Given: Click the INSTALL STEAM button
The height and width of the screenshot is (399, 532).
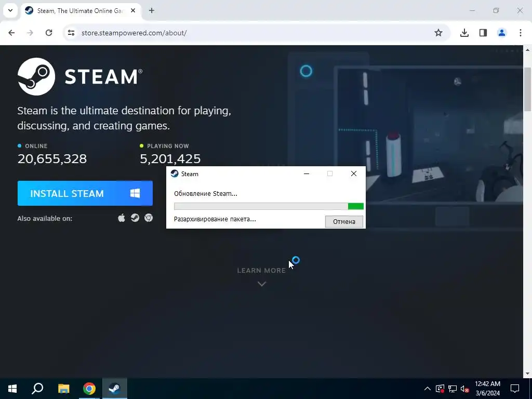Looking at the screenshot, I should pos(85,193).
